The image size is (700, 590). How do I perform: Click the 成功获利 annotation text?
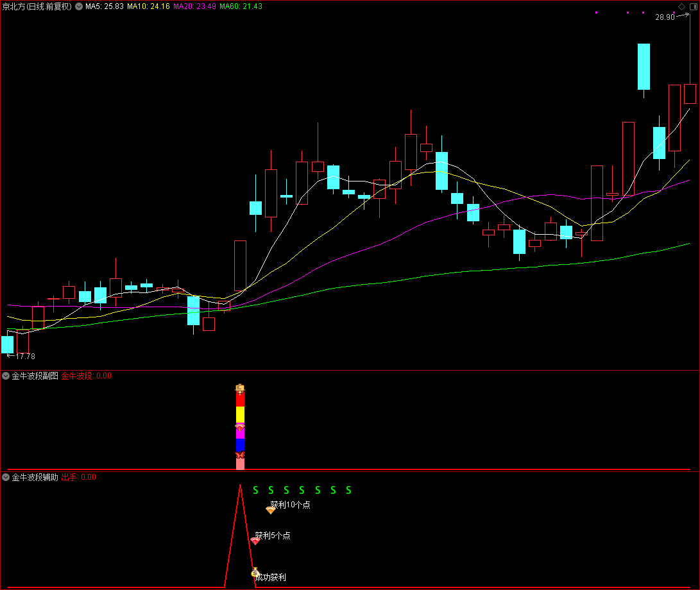tap(271, 578)
